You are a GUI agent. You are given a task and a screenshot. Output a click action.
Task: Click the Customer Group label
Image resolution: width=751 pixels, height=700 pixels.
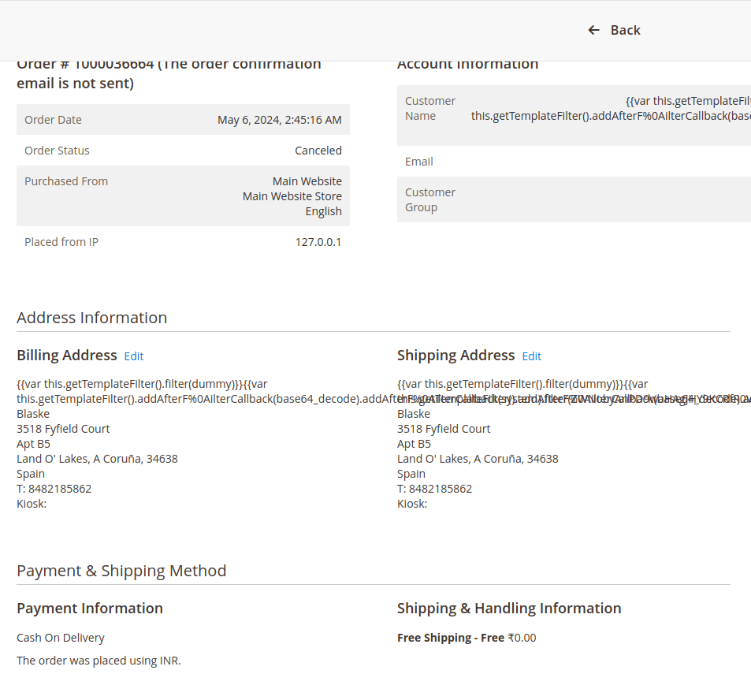point(430,200)
